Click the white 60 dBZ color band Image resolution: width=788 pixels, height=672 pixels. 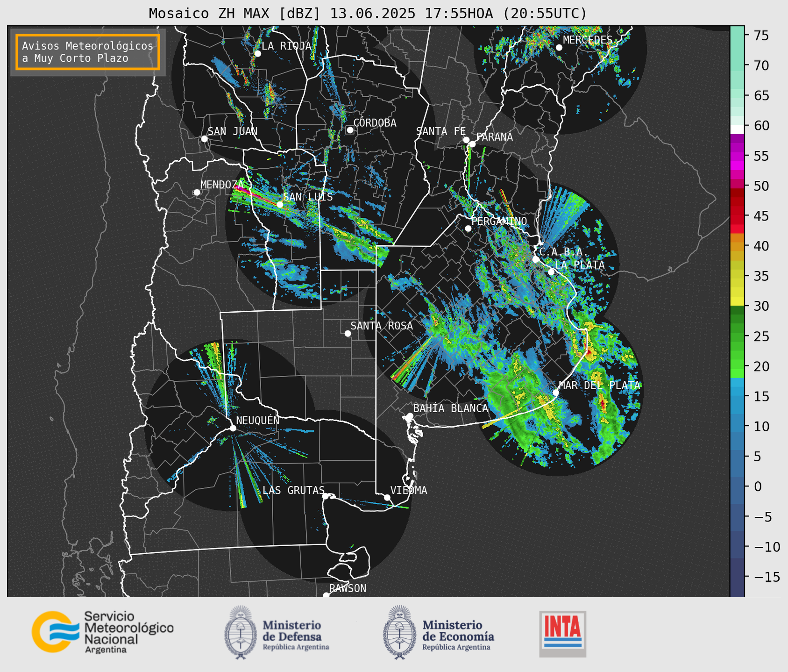coord(737,129)
